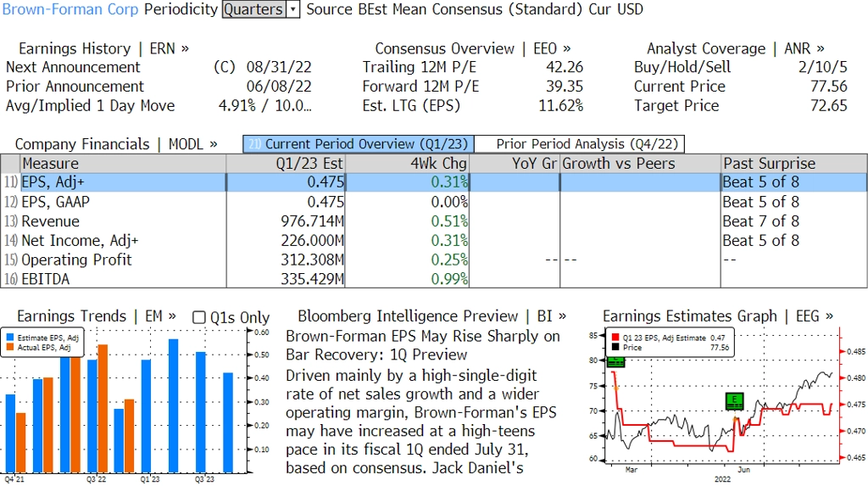Screen dimensions: 868x486
Task: Toggle the Q1s Only checkbox
Action: [x=198, y=317]
